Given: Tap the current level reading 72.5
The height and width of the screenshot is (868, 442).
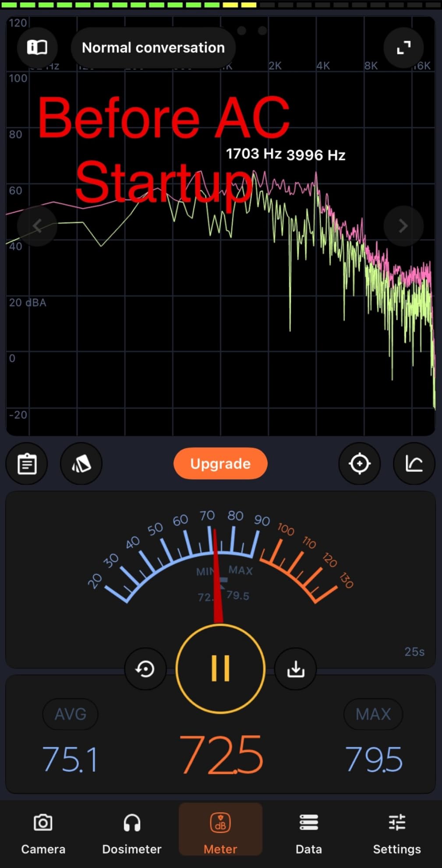Looking at the screenshot, I should coord(221,755).
